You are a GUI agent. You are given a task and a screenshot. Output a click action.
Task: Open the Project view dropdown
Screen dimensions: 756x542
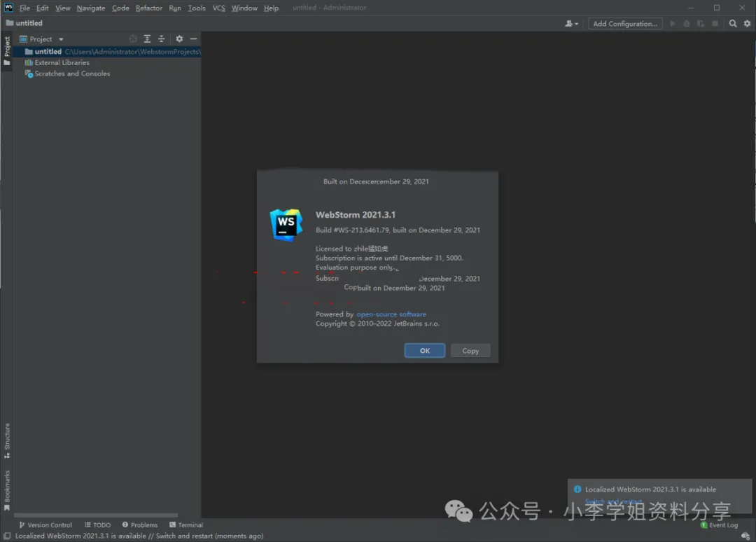tap(41, 39)
